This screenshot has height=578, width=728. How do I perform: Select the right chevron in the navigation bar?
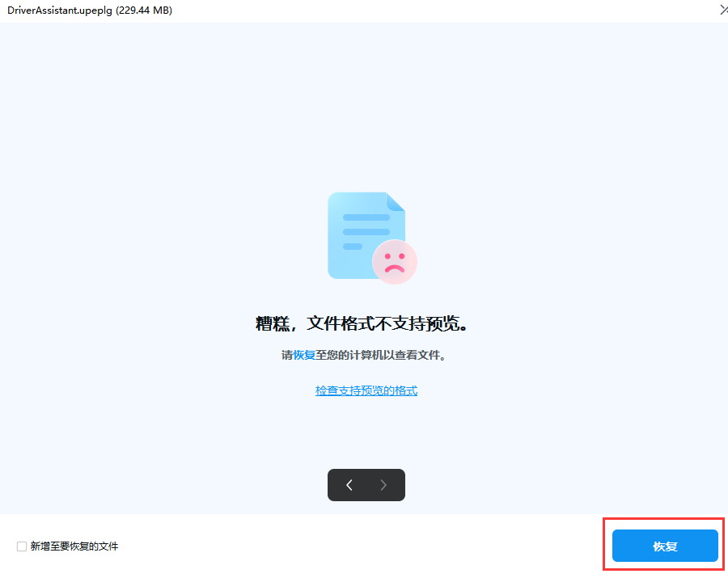click(383, 485)
